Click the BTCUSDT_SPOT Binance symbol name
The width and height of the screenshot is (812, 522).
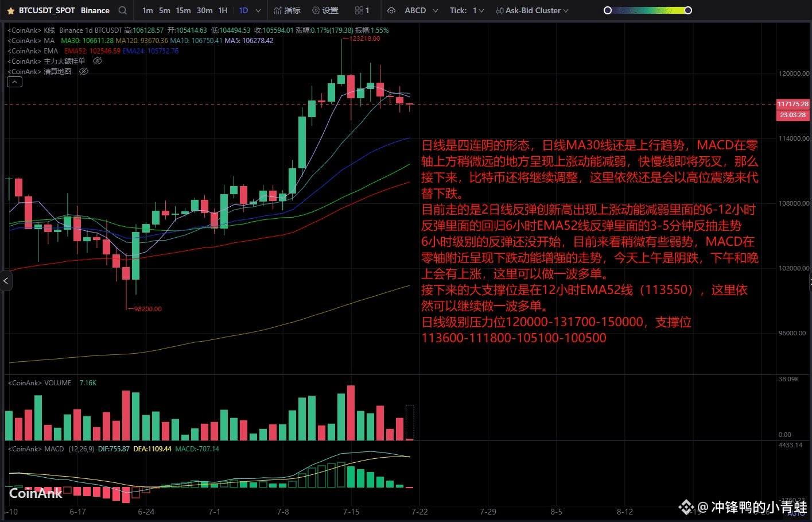click(64, 10)
